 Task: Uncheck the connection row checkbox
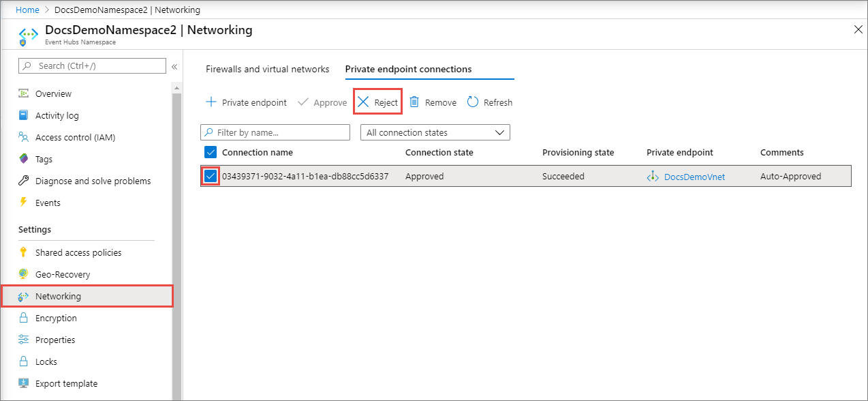pos(211,176)
